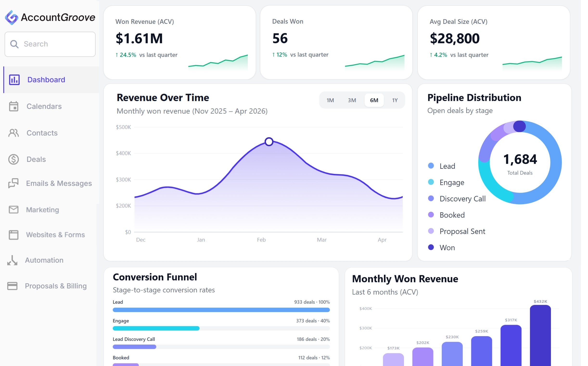This screenshot has width=588, height=366.
Task: Select the active 6M range tab
Action: (374, 100)
